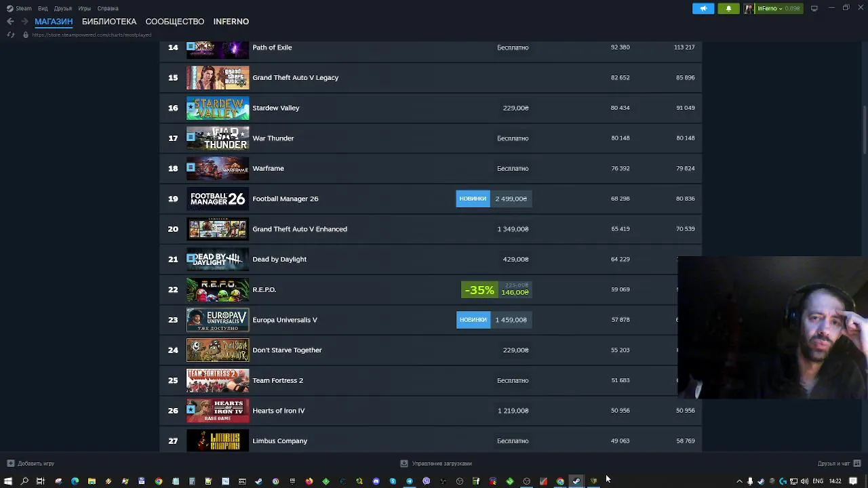Click the Stardew Valley thumbnail
This screenshot has width=868, height=488.
coord(218,108)
